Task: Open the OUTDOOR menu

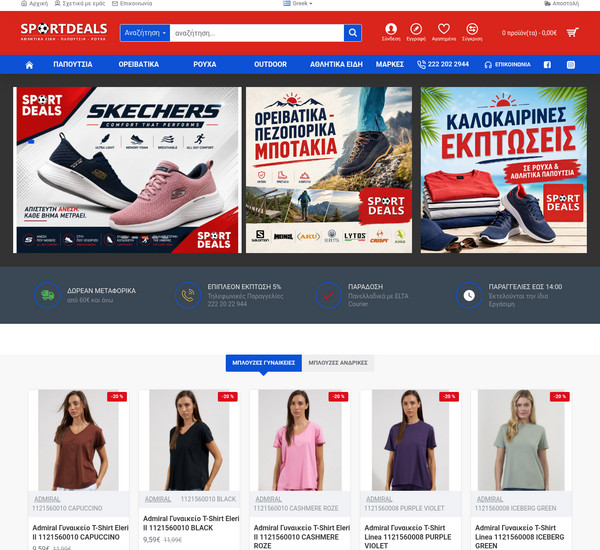Action: pyautogui.click(x=271, y=64)
